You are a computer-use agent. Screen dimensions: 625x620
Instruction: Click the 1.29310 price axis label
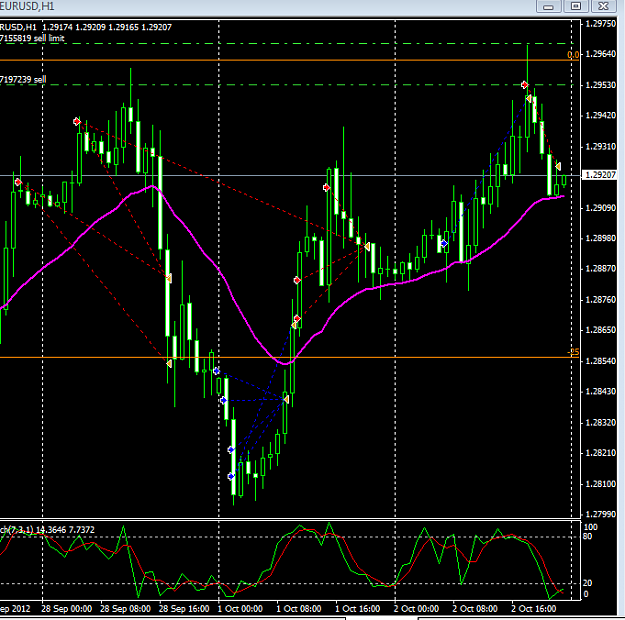[600, 147]
